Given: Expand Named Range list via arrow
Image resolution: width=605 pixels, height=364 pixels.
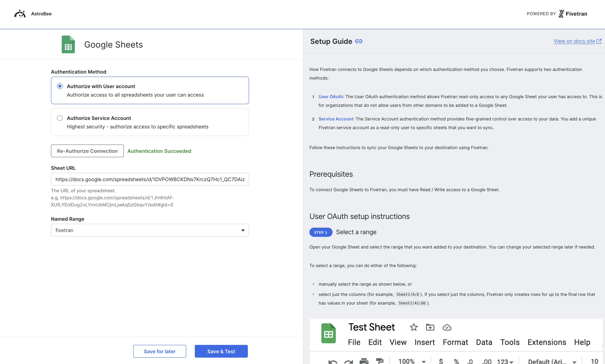Looking at the screenshot, I should click(243, 230).
